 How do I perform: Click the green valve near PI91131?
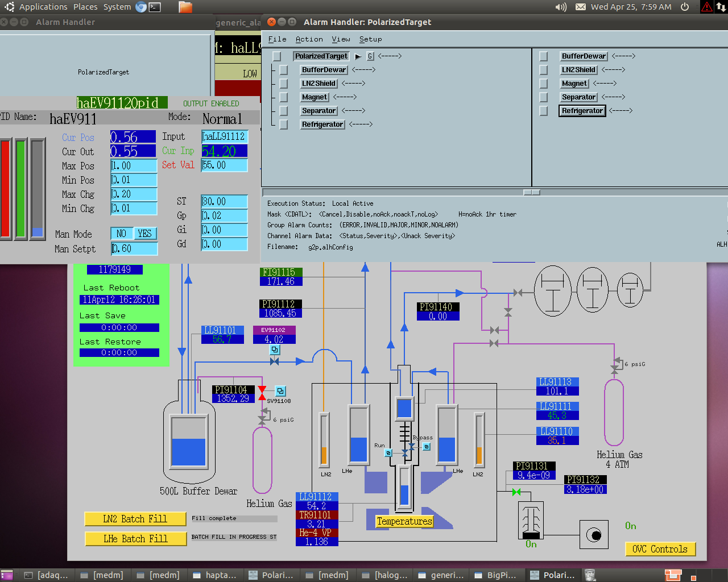(516, 492)
